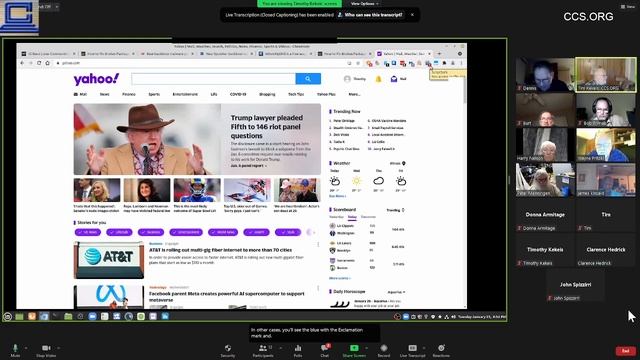Click the AT&T story options three dots
Screen dimensions: 640x360
pos(318,244)
